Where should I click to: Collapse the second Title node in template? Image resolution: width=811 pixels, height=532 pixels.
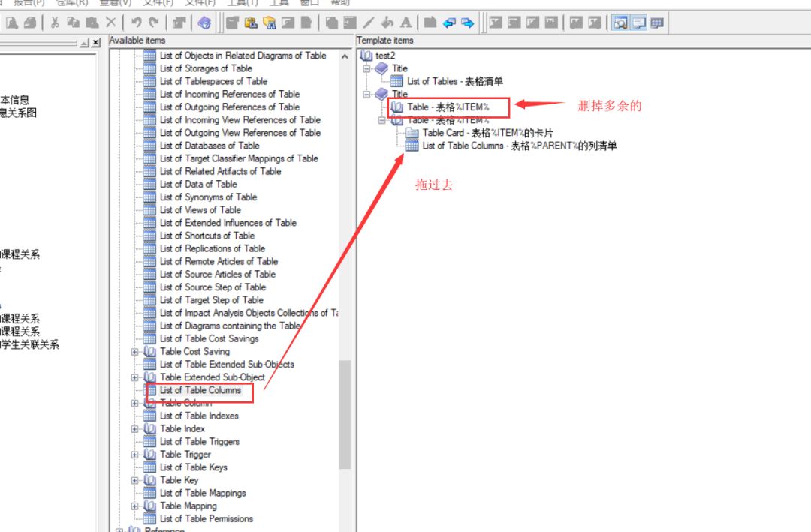tap(366, 94)
